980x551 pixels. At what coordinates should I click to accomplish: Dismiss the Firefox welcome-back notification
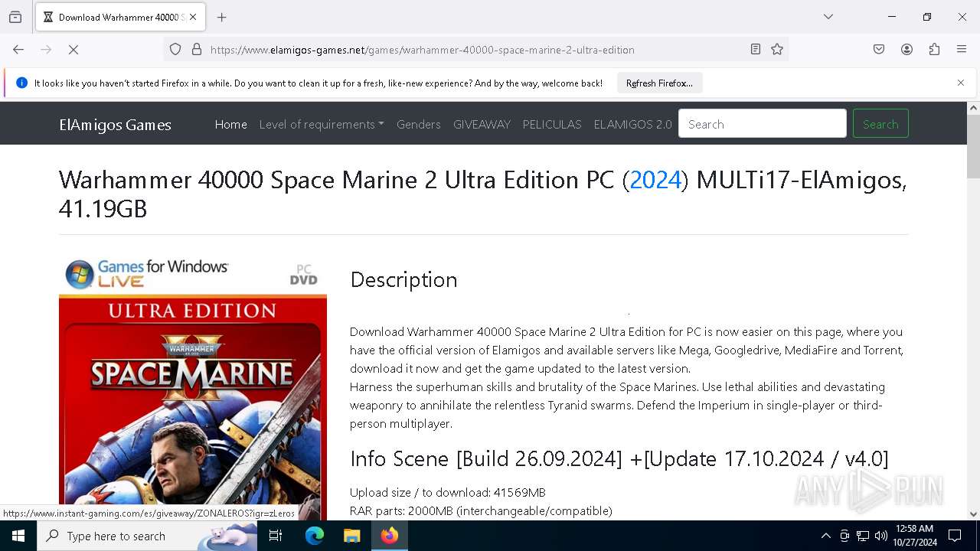coord(961,83)
